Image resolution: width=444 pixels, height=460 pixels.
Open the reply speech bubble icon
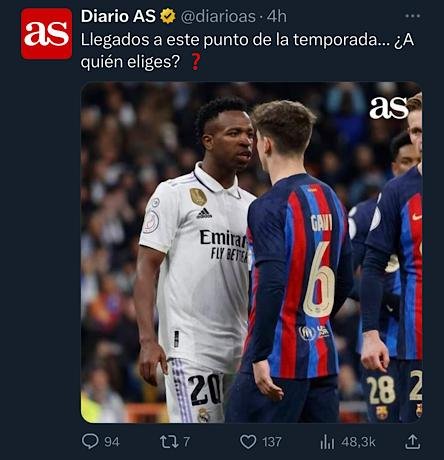click(90, 442)
